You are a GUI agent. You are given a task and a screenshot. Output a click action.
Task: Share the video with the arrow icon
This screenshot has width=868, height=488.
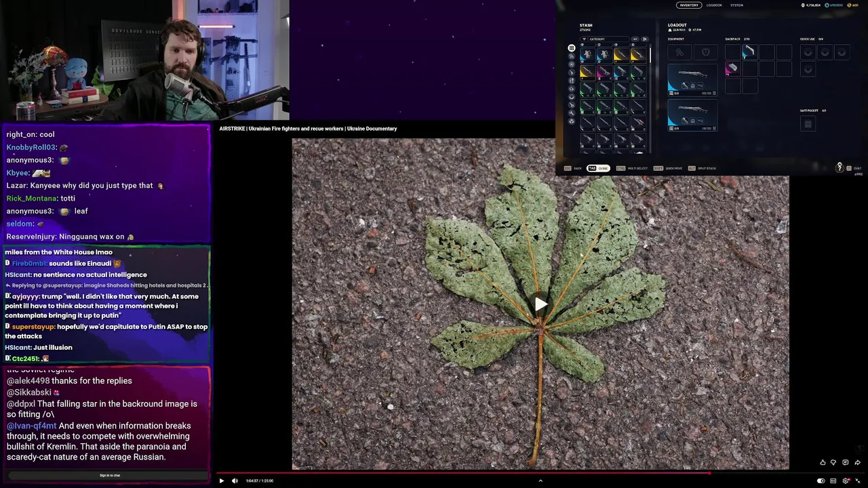click(x=857, y=462)
